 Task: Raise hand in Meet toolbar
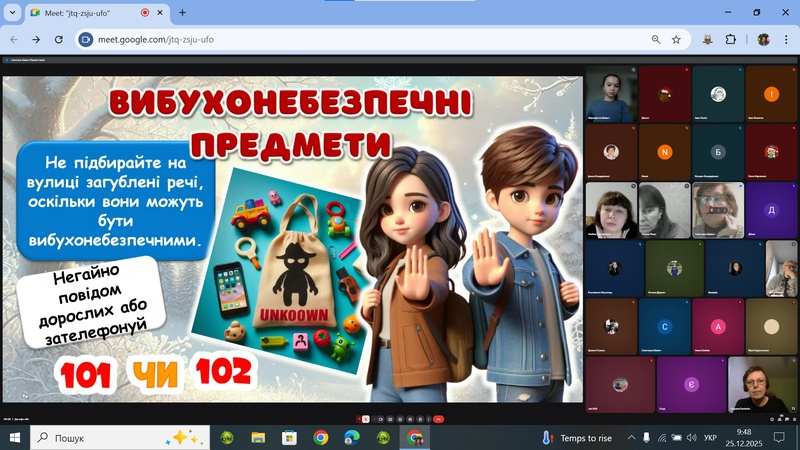(420, 419)
